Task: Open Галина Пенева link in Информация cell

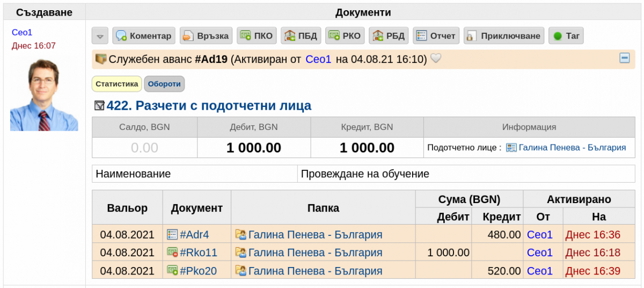Action: 572,147
